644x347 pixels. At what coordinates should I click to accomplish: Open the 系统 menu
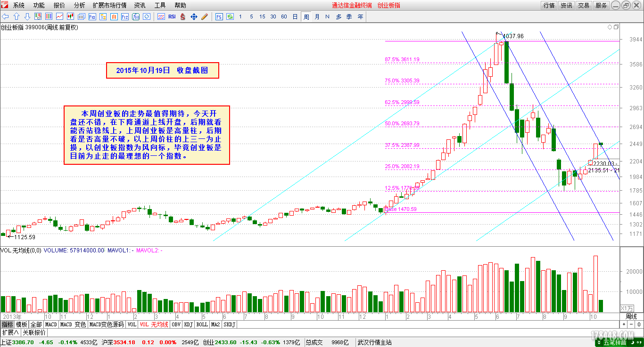coord(19,5)
